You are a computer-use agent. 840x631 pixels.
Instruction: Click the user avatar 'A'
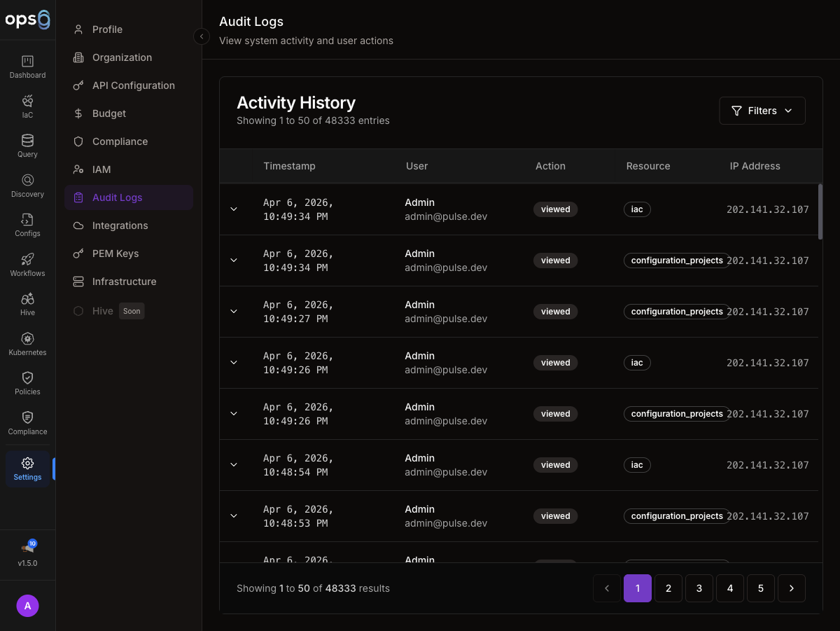27,606
